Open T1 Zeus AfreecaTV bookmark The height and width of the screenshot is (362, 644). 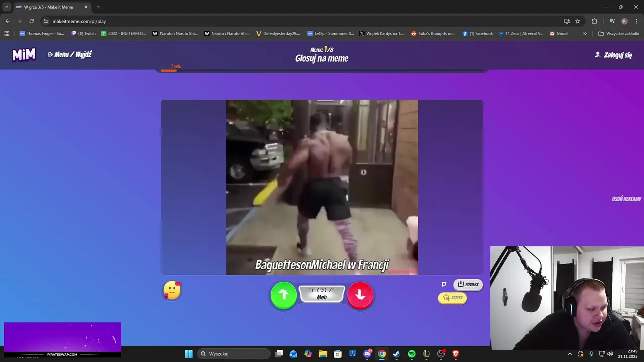521,34
